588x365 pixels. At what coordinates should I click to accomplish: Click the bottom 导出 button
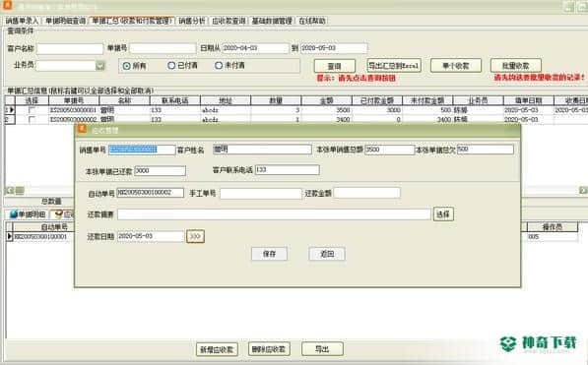(x=322, y=349)
